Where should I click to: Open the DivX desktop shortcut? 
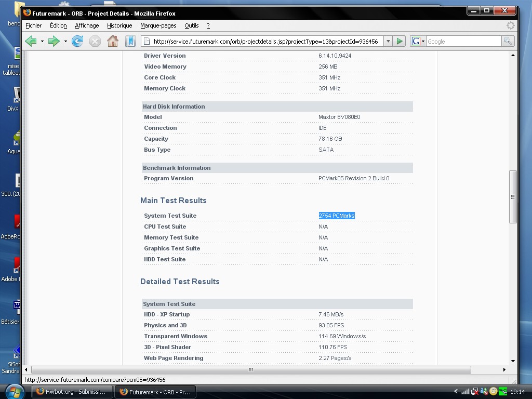click(x=14, y=99)
